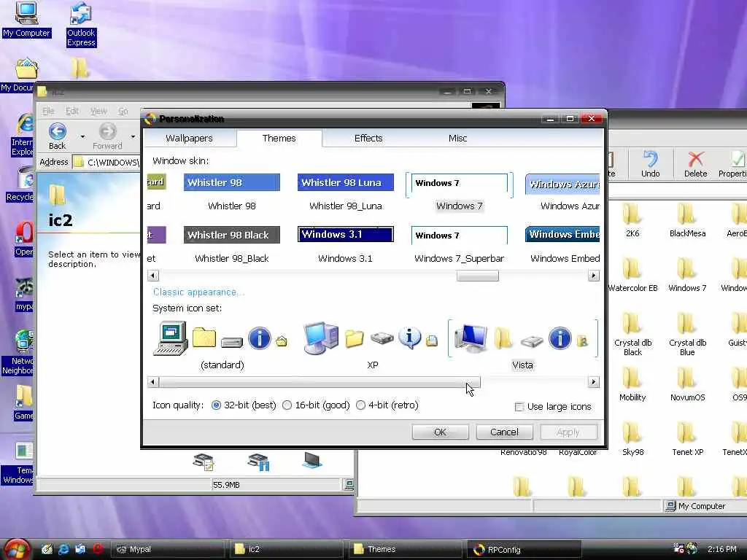Open the Watercolor EB folder

(x=632, y=275)
